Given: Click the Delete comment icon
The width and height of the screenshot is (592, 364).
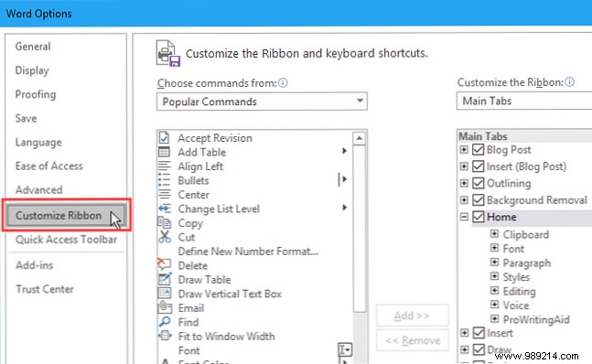Looking at the screenshot, I should coord(164,265).
